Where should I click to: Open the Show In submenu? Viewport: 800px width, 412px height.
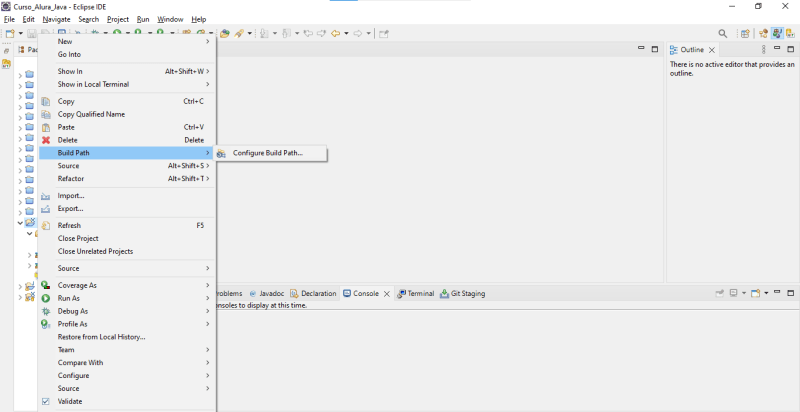pyautogui.click(x=128, y=71)
